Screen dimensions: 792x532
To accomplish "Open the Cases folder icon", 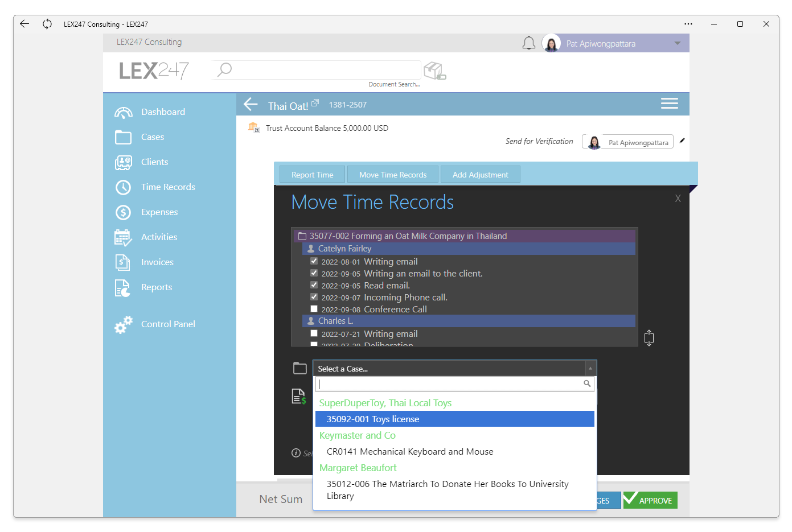I will coord(124,137).
